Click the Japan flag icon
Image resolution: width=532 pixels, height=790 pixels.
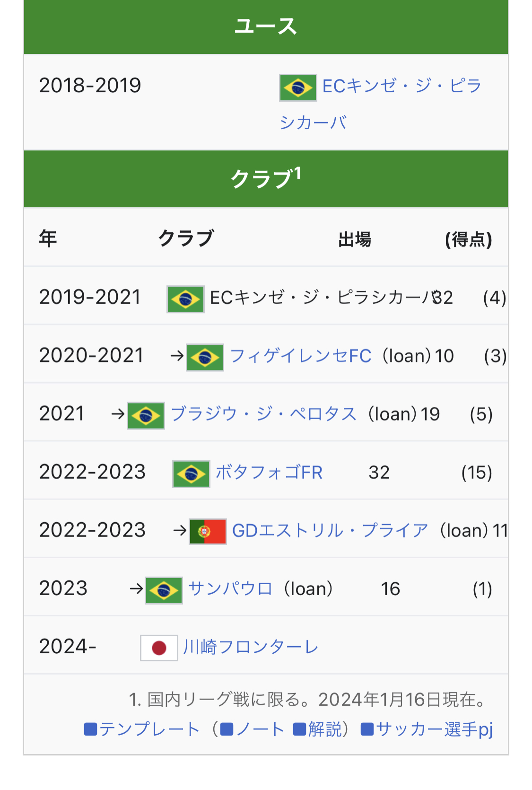click(x=159, y=648)
